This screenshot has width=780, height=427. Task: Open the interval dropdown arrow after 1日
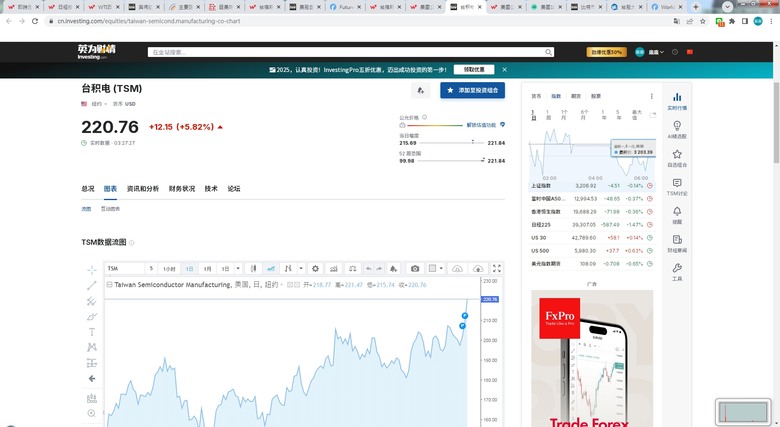coord(238,269)
